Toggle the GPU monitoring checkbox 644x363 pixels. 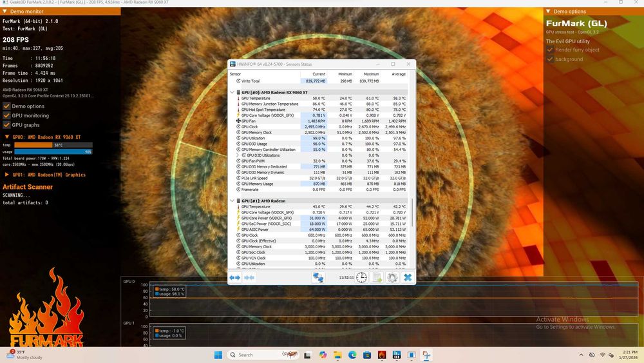(6, 115)
